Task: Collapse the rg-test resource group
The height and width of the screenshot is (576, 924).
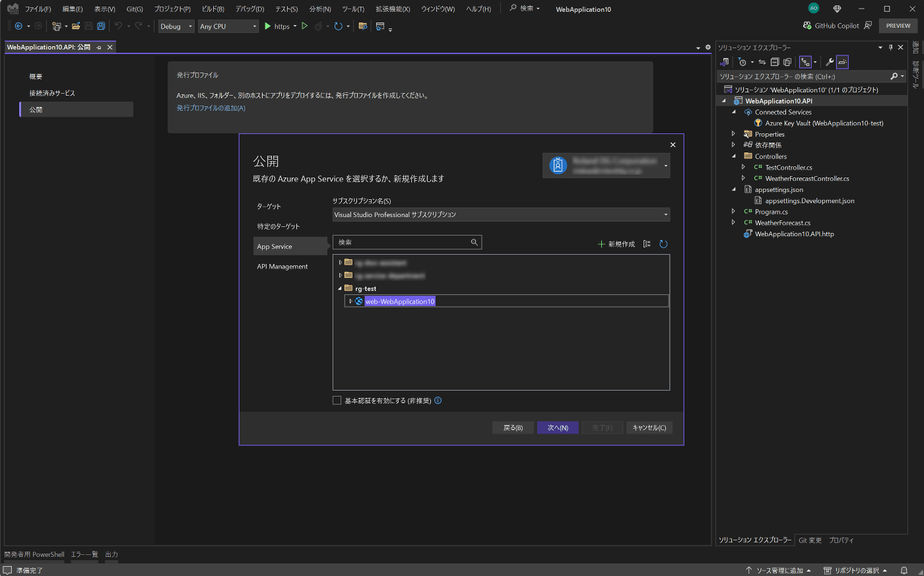Action: [x=341, y=288]
